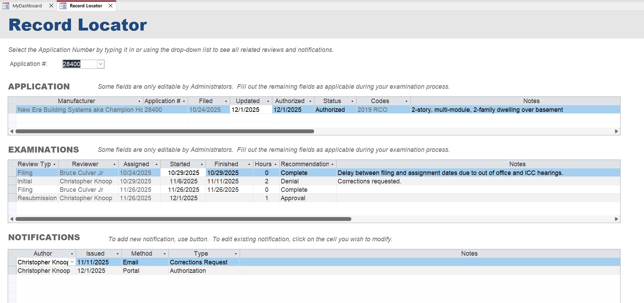This screenshot has height=303, width=644.
Task: Open Status column filter arrow
Action: click(x=352, y=101)
